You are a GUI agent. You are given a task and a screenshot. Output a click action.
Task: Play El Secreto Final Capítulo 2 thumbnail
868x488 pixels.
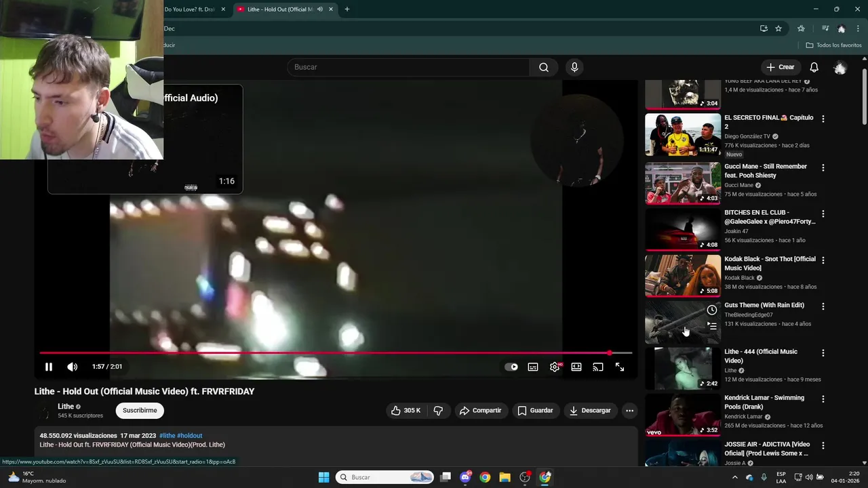click(683, 135)
